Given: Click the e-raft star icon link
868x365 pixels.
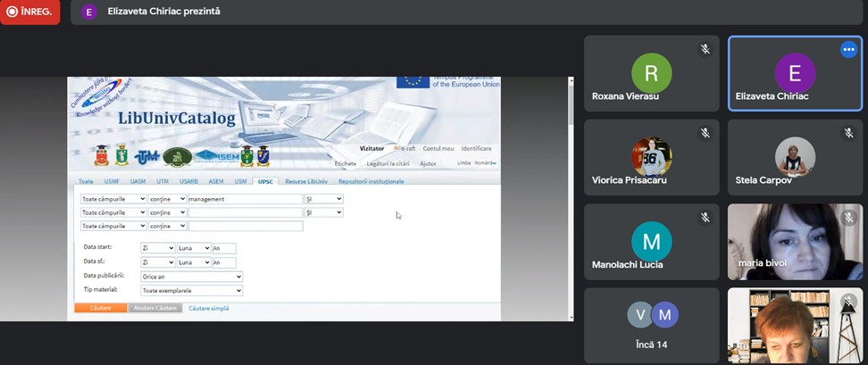Looking at the screenshot, I should (404, 149).
